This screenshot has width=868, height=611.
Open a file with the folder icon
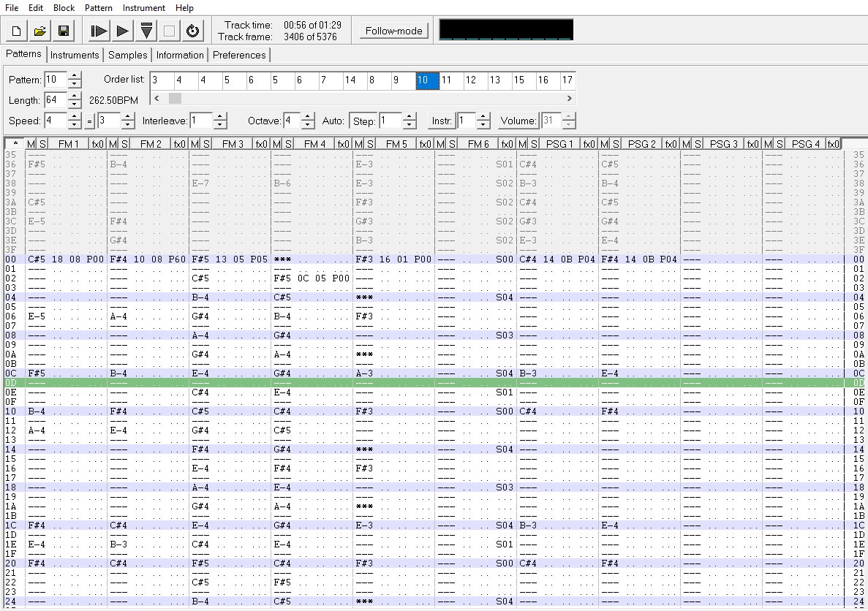coord(40,31)
